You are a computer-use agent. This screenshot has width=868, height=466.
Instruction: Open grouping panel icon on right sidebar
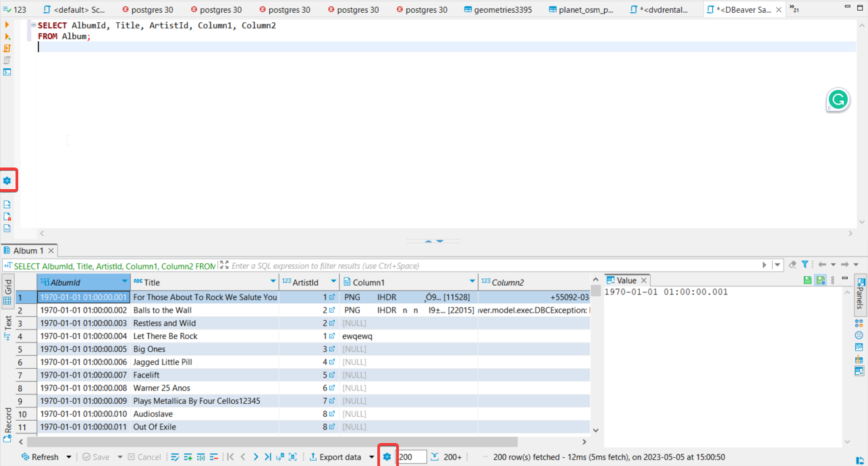859,335
